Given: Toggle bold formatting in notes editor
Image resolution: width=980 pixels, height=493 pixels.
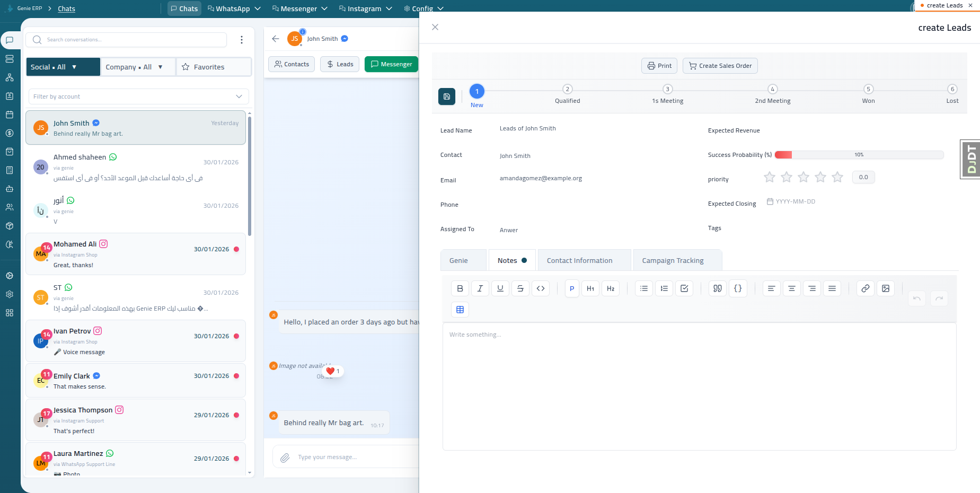Looking at the screenshot, I should coord(460,288).
